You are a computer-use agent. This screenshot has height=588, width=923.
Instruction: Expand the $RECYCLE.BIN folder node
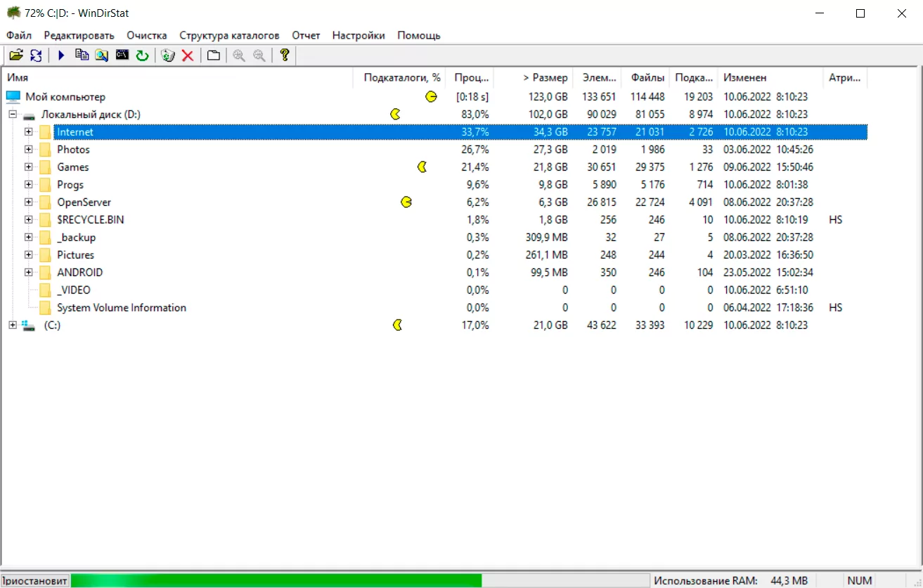29,219
